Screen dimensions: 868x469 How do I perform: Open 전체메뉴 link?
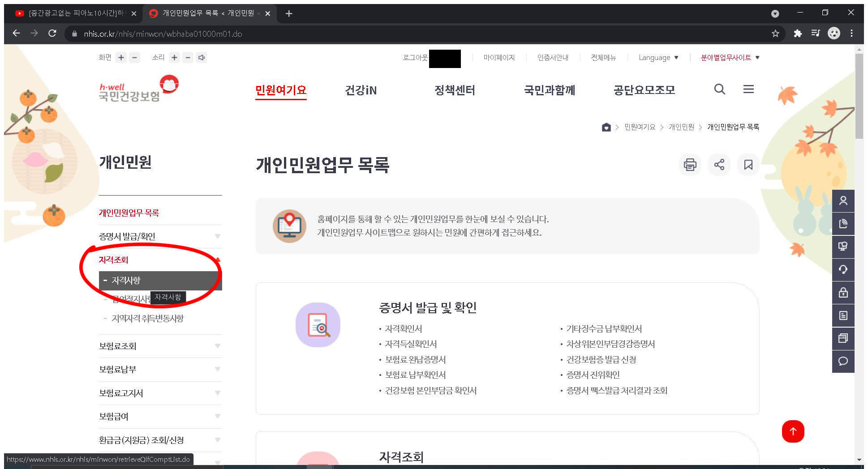point(603,57)
